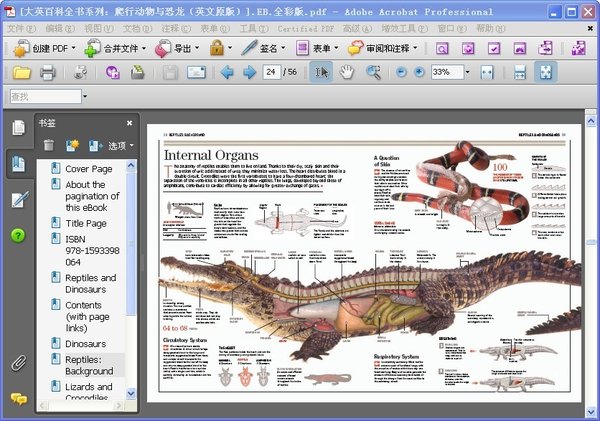
Task: Expand the padlock security dropdown arrow
Action: tap(230, 48)
